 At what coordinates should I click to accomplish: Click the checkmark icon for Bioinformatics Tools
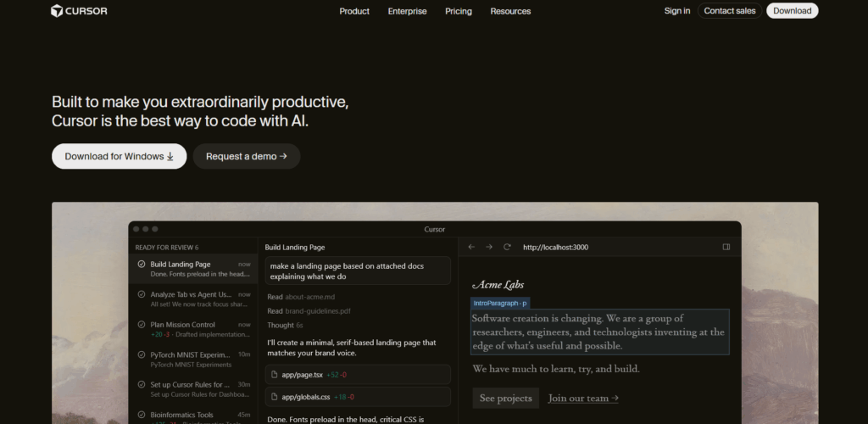tap(142, 415)
